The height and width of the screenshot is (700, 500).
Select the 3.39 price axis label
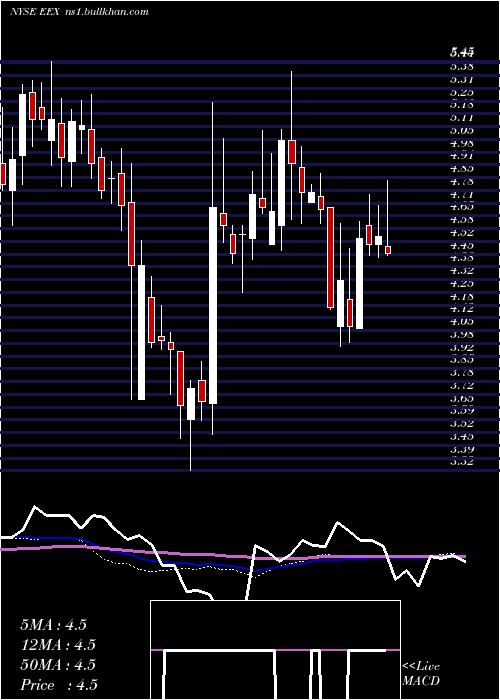pyautogui.click(x=462, y=449)
